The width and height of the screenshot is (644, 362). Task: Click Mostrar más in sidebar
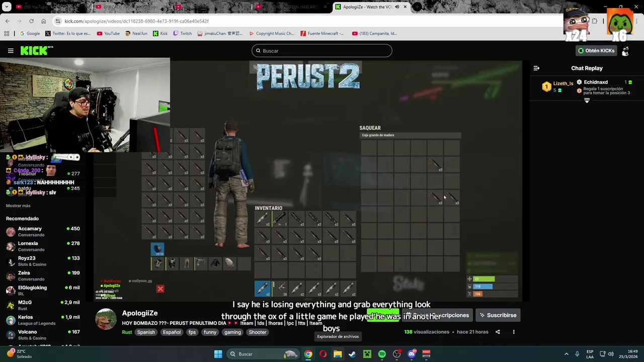coord(18,206)
